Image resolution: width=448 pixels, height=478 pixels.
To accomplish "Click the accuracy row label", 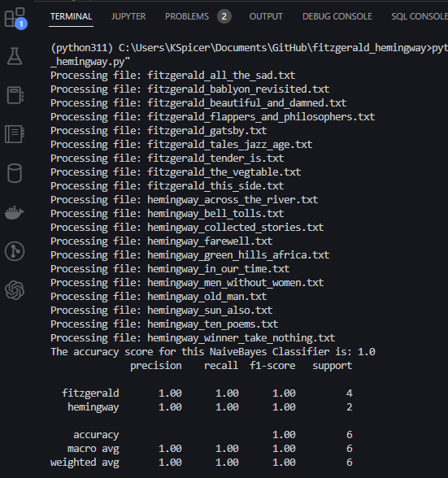I will click(96, 435).
